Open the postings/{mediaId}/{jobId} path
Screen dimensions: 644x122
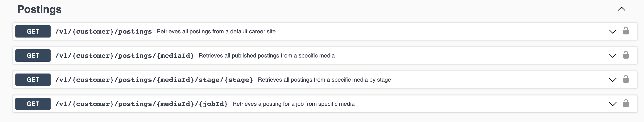[x=141, y=104]
